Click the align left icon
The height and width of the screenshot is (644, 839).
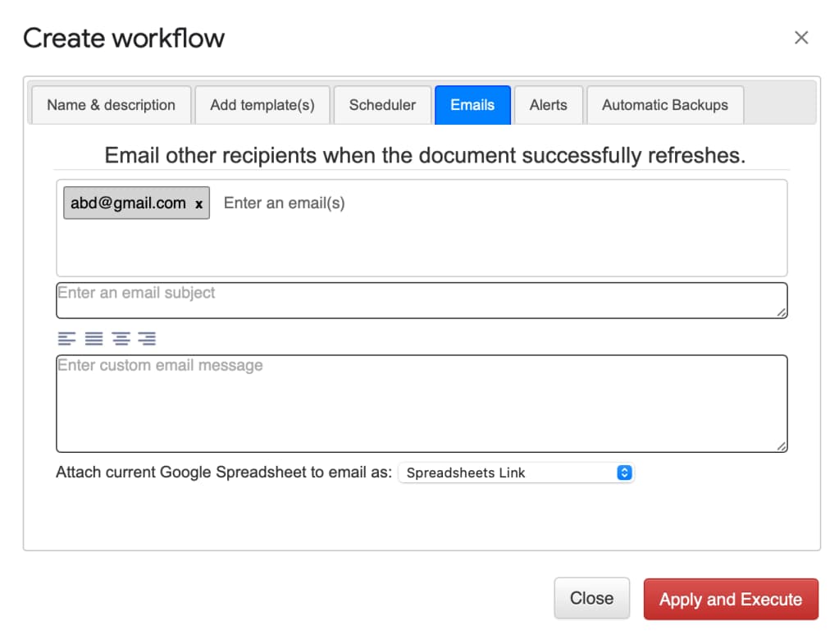[66, 338]
